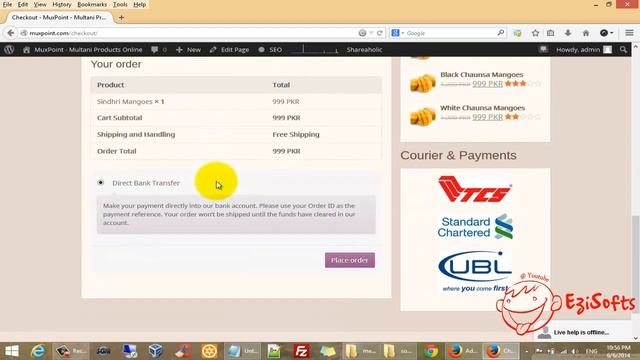Open the Windows Start button
The width and height of the screenshot is (640, 360).
12,351
